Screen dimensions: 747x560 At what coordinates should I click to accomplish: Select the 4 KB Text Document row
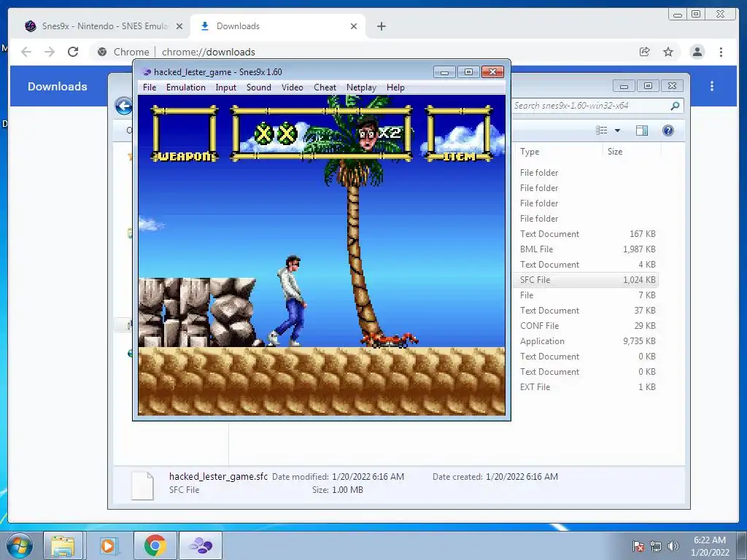[586, 264]
